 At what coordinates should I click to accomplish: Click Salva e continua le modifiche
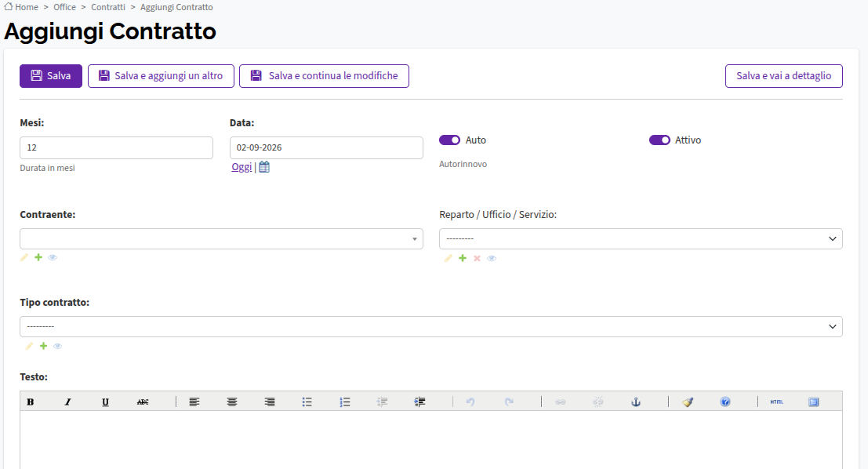point(325,76)
